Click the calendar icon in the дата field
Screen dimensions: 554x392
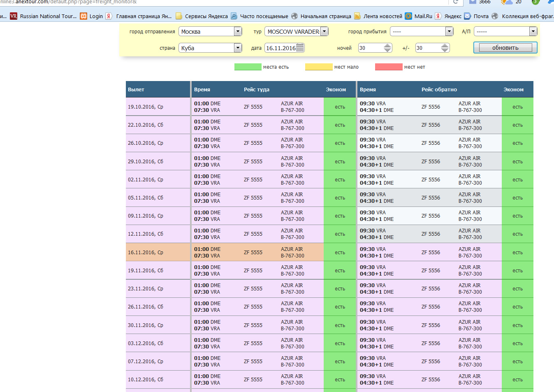(x=300, y=48)
